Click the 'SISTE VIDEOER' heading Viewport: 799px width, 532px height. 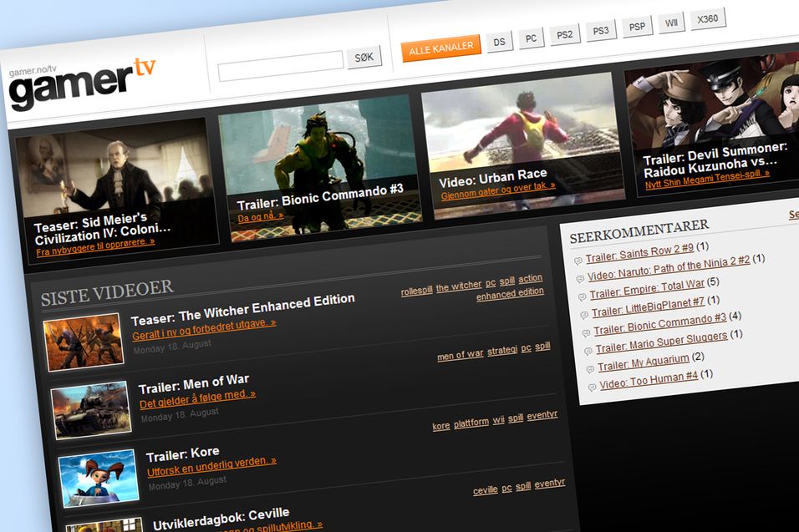coord(107,293)
